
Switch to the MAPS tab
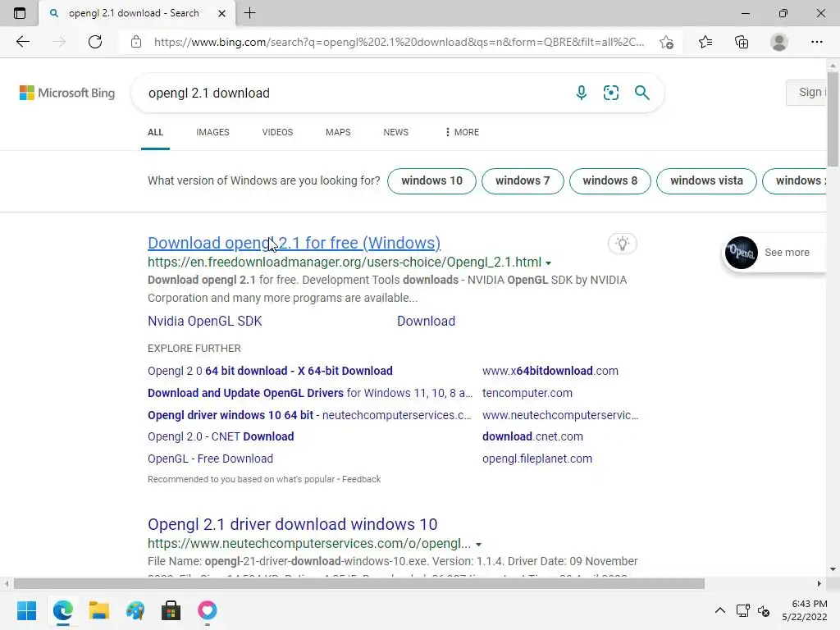click(x=338, y=132)
